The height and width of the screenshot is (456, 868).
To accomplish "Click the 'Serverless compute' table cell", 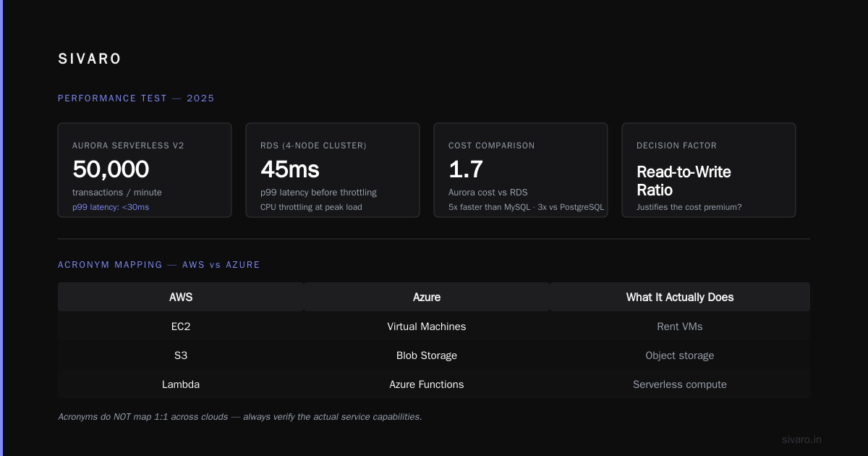I will coord(680,384).
